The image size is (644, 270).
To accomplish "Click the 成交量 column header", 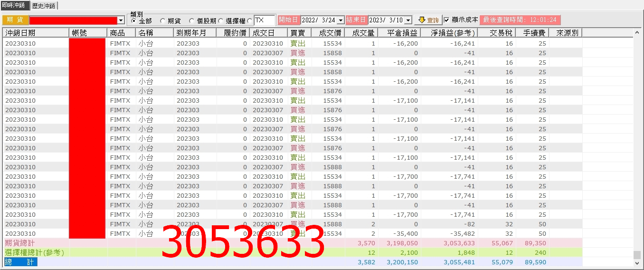I will click(x=361, y=33).
